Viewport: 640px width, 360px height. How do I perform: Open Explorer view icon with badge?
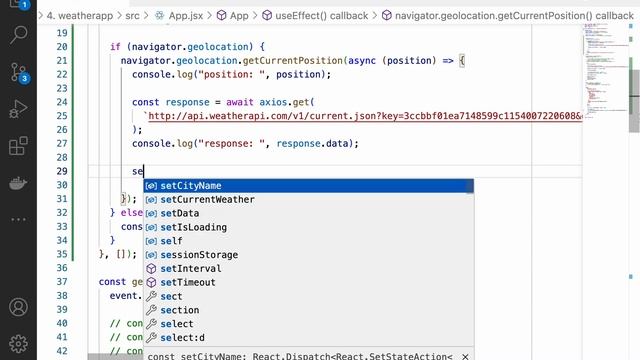click(x=18, y=4)
